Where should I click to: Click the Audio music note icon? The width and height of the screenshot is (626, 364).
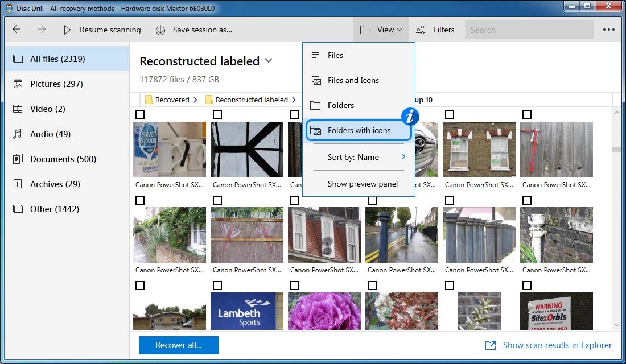pos(17,134)
